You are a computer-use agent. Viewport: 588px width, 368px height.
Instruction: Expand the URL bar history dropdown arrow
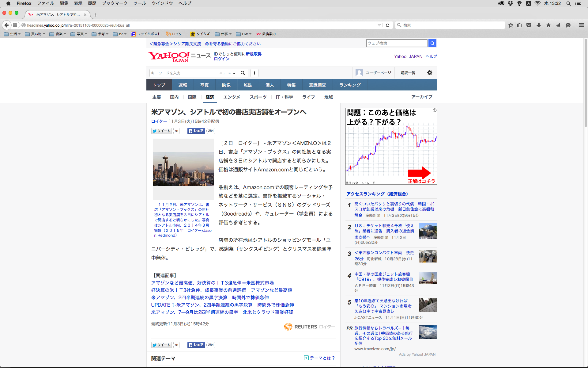pos(379,25)
